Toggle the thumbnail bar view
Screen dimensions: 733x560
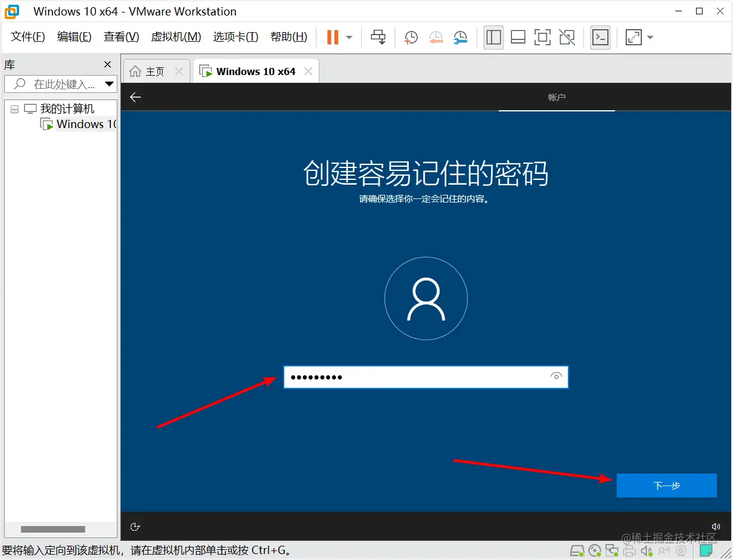pyautogui.click(x=518, y=37)
